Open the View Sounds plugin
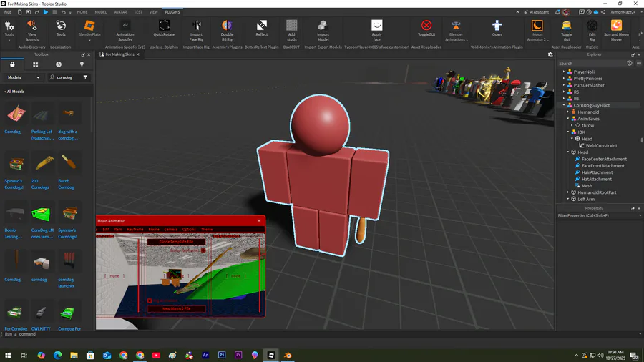The height and width of the screenshot is (362, 644). 31,30
